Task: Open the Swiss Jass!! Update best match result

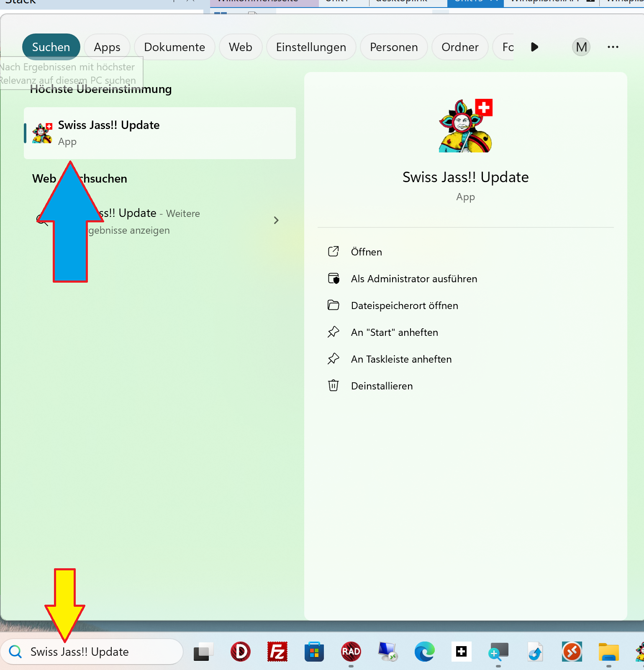Action: coord(160,133)
